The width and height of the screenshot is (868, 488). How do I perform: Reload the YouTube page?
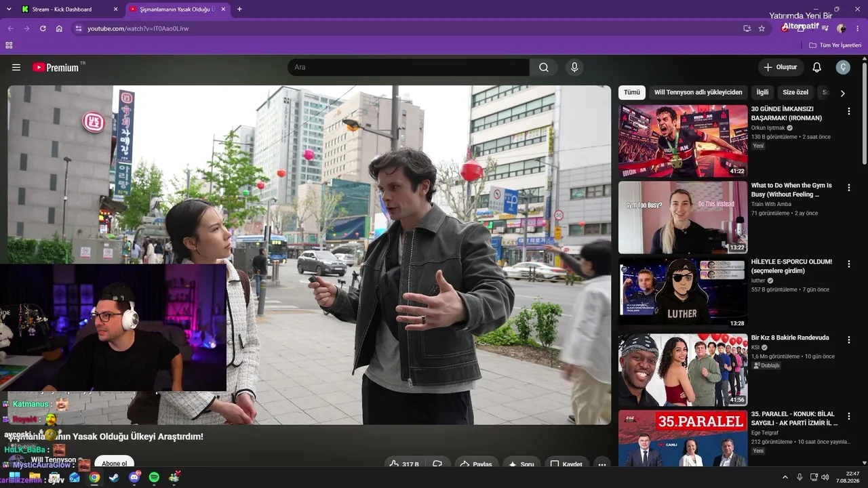[43, 28]
